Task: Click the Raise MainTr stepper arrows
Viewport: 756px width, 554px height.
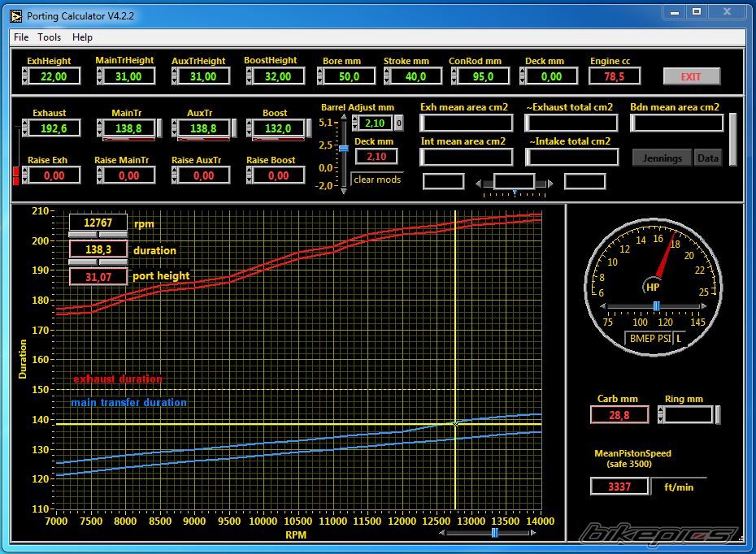Action: 100,175
